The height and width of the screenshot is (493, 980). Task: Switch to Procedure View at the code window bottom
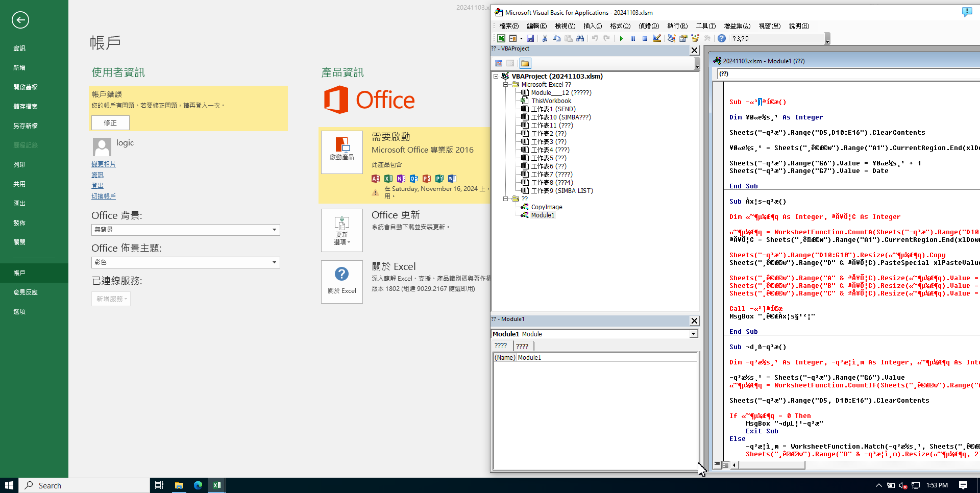click(717, 464)
